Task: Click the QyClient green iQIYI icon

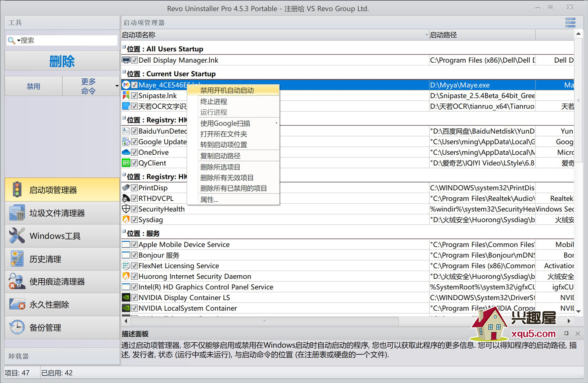Action: click(126, 163)
